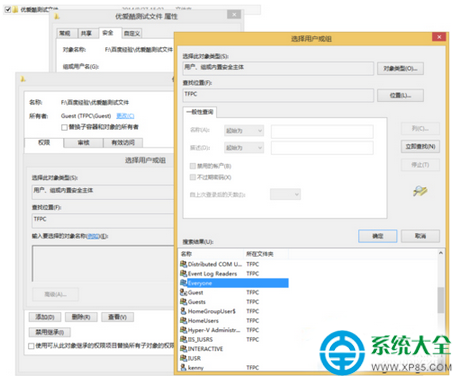
Task: Click the change owner link
Action: pyautogui.click(x=125, y=116)
